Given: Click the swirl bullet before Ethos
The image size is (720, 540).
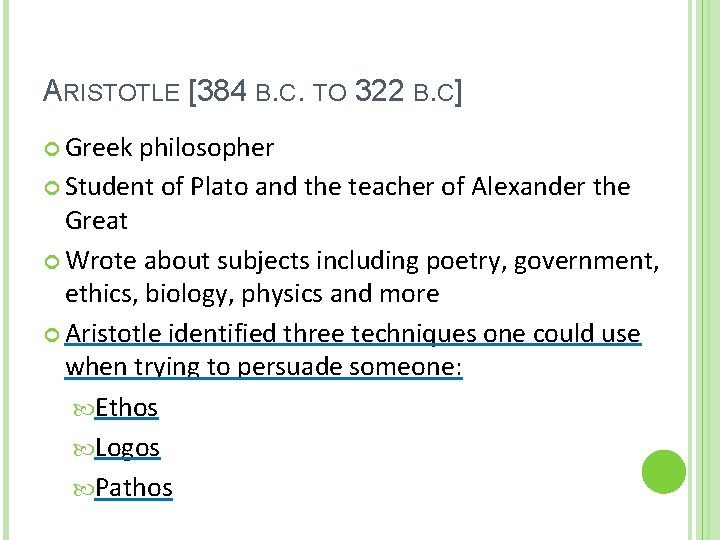Looking at the screenshot, I should [83, 410].
